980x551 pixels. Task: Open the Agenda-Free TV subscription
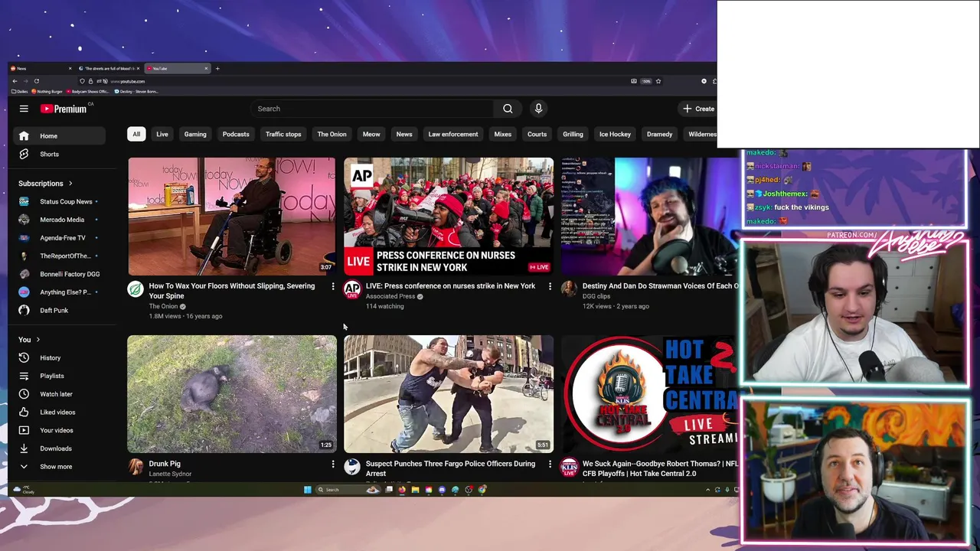[60, 238]
